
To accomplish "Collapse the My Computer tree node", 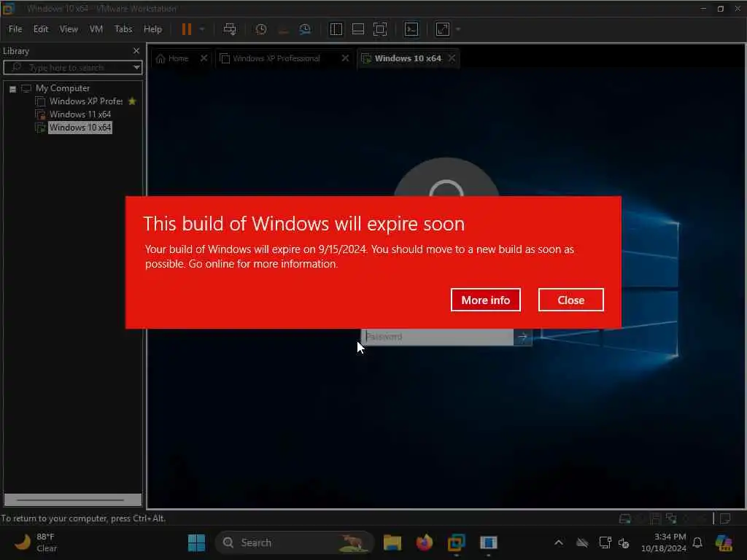I will point(13,88).
